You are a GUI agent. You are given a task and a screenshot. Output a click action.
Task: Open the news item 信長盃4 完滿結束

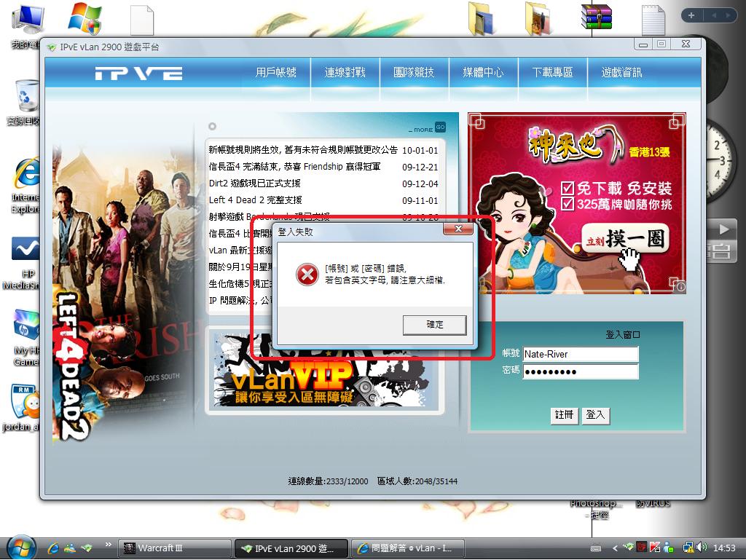click(x=294, y=166)
